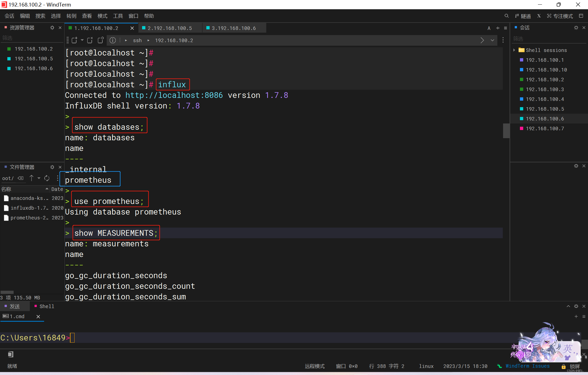The image size is (588, 375).
Task: Click the terminal vertical scrollbar thumb
Action: point(506,131)
